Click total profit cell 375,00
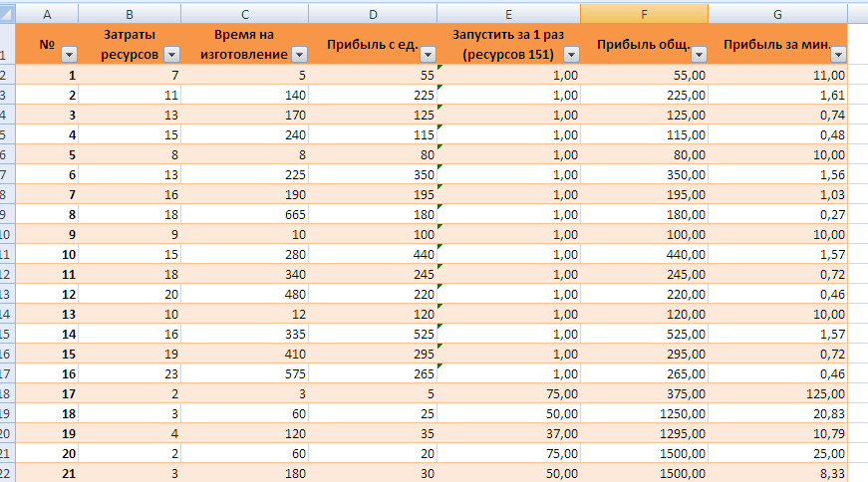Screen dimensions: 868x482 (644, 393)
